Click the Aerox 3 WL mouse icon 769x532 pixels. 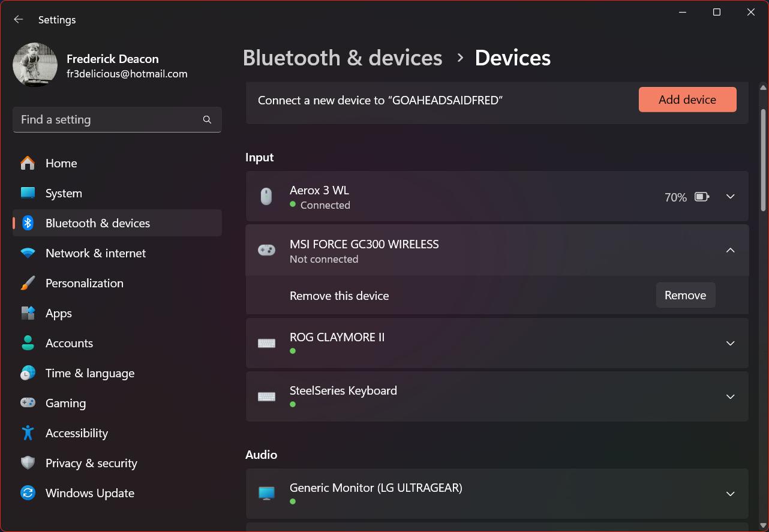[266, 196]
